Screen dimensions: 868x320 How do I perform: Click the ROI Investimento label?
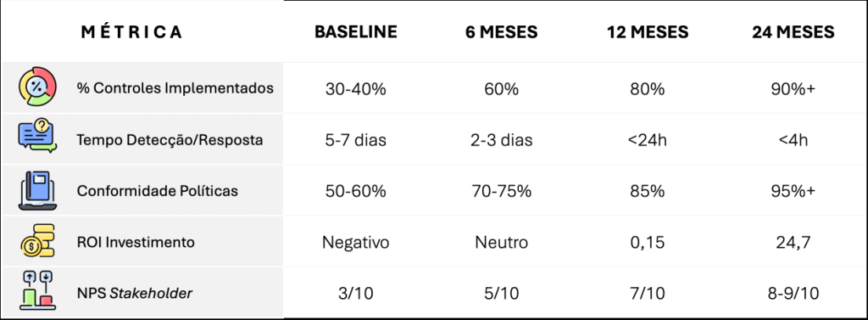[x=136, y=243]
